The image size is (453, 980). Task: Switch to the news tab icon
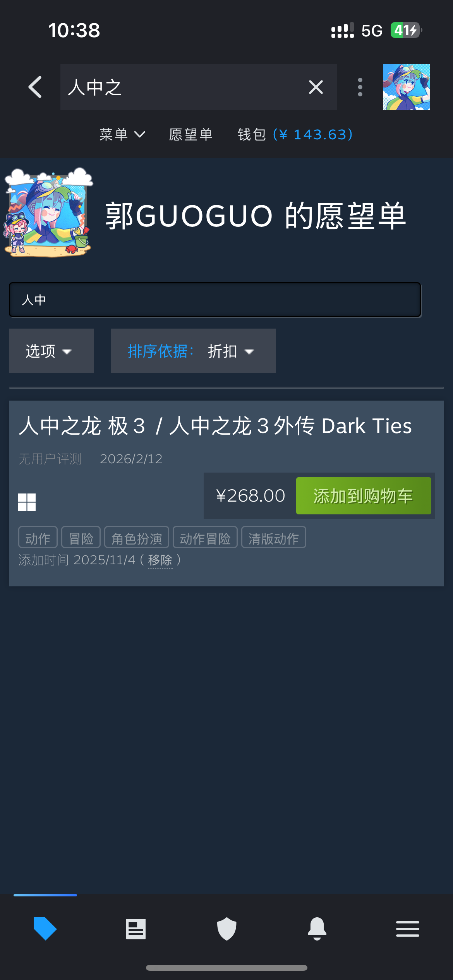coord(136,929)
